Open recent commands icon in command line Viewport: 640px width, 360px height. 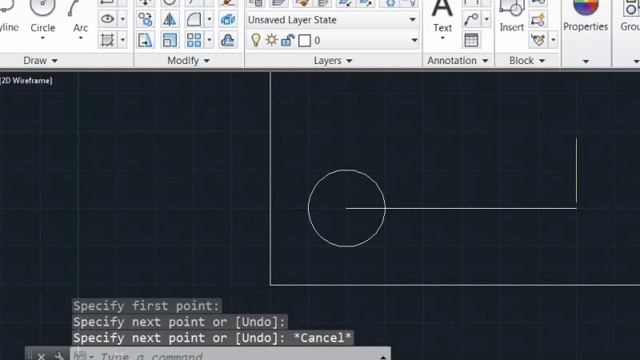point(82,356)
